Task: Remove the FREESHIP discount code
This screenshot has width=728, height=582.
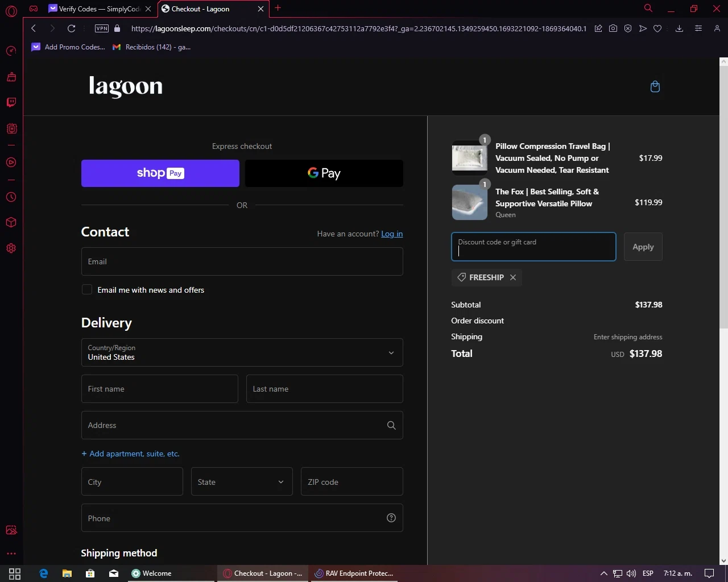Action: (513, 277)
